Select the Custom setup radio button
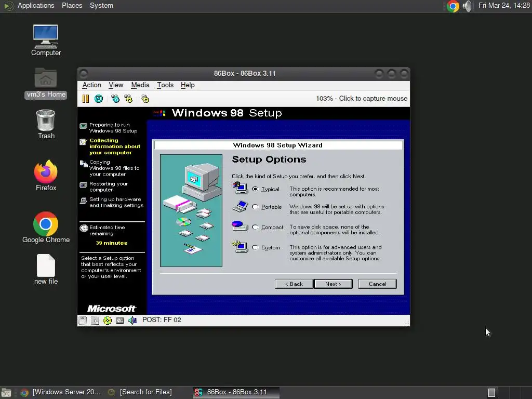 coord(255,247)
